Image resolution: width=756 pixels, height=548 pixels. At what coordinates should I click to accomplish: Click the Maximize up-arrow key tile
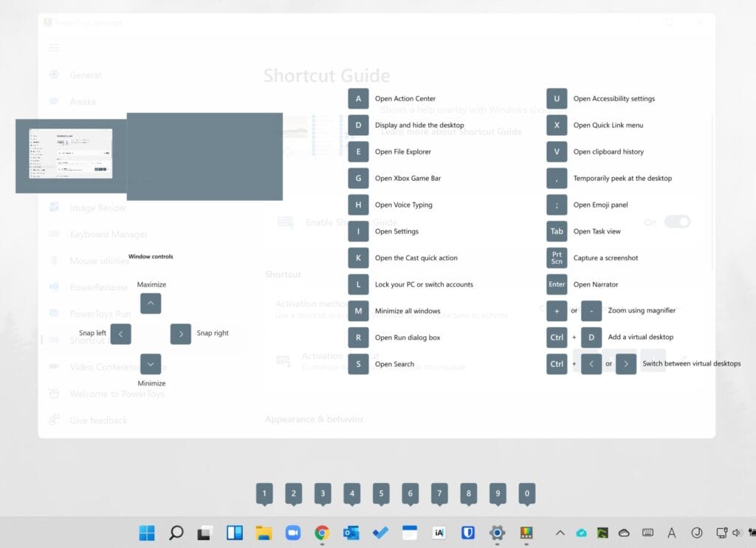(151, 304)
